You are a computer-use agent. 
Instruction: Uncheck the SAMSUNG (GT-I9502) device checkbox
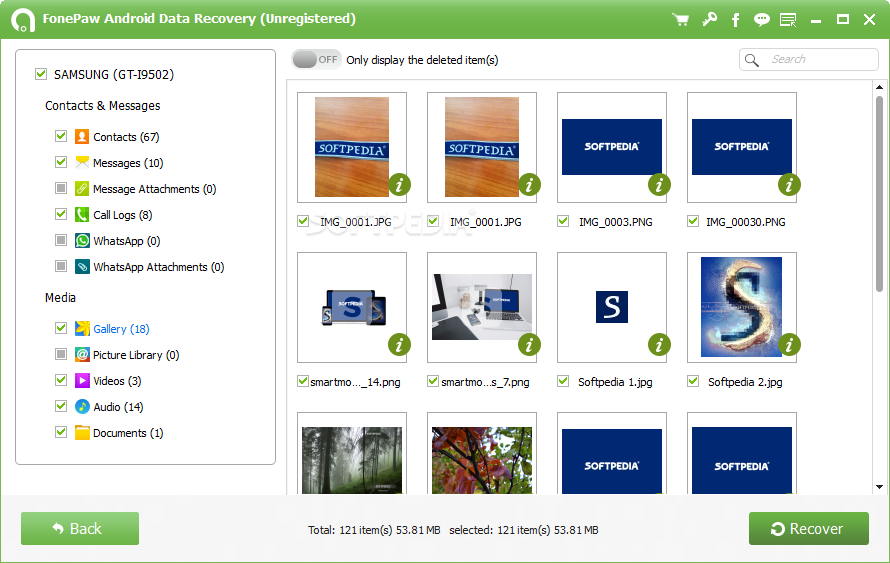(41, 74)
